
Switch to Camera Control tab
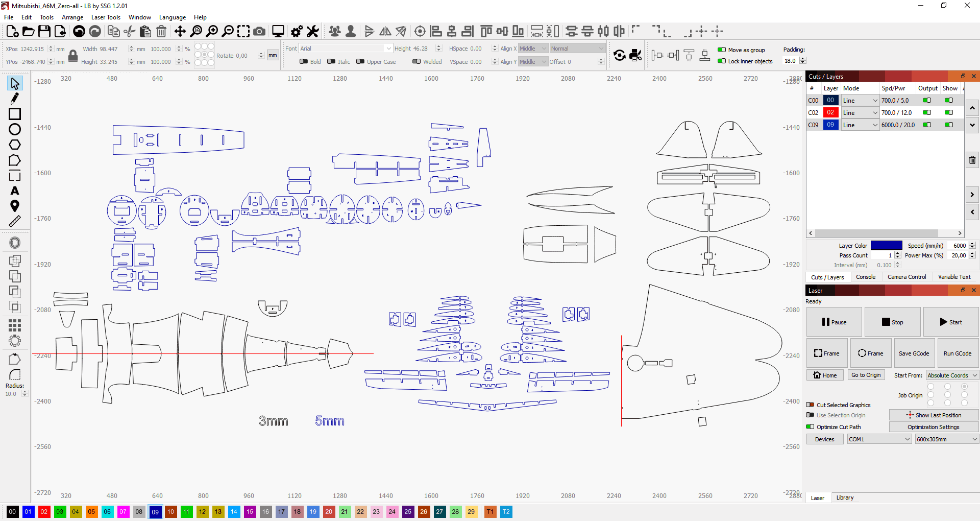click(906, 277)
